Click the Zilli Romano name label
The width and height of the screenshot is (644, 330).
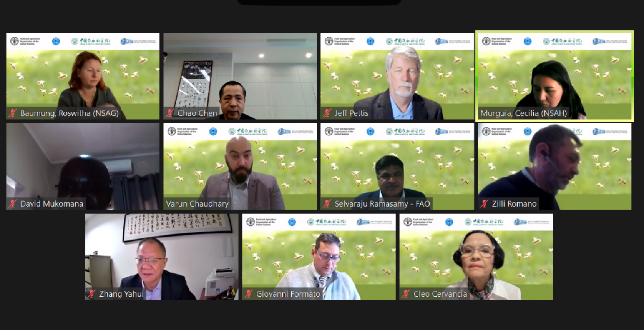click(x=514, y=204)
